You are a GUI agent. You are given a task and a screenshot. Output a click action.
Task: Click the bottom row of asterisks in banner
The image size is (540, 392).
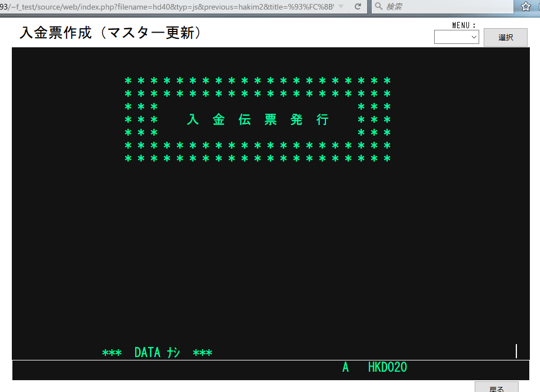tap(257, 158)
